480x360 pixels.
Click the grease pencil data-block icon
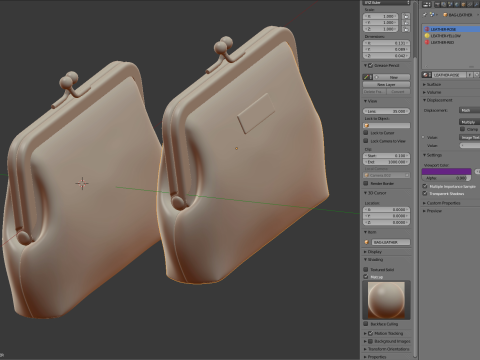[367, 77]
